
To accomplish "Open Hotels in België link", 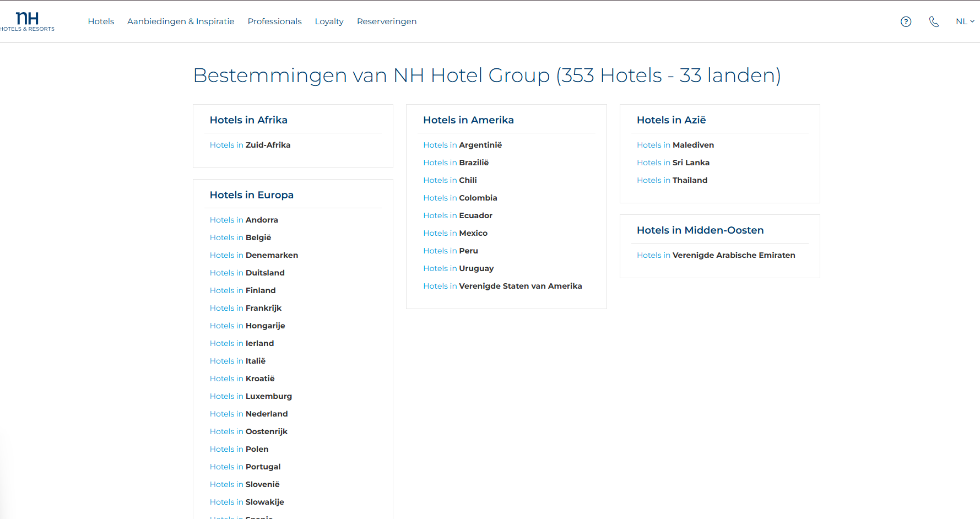I will (x=241, y=237).
